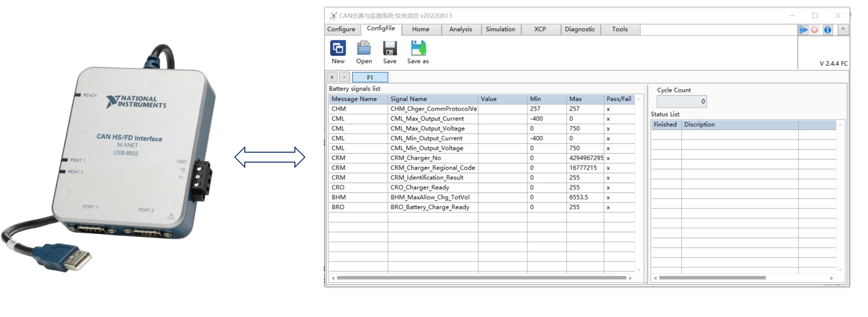Go to the Diagnostic tab

[x=579, y=29]
